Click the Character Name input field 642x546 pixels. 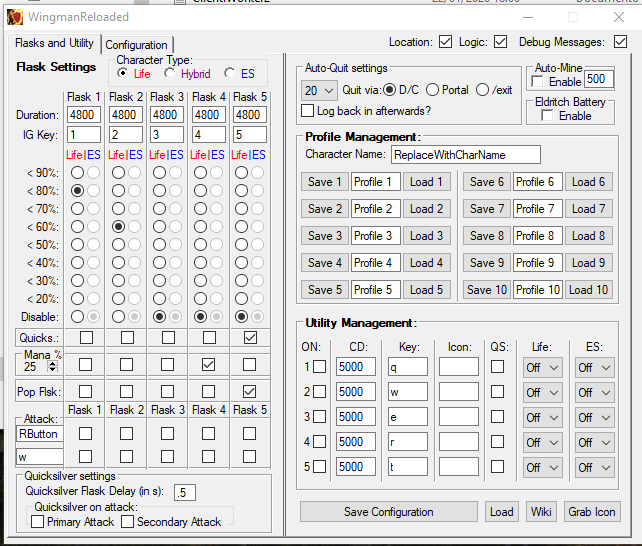pyautogui.click(x=466, y=155)
